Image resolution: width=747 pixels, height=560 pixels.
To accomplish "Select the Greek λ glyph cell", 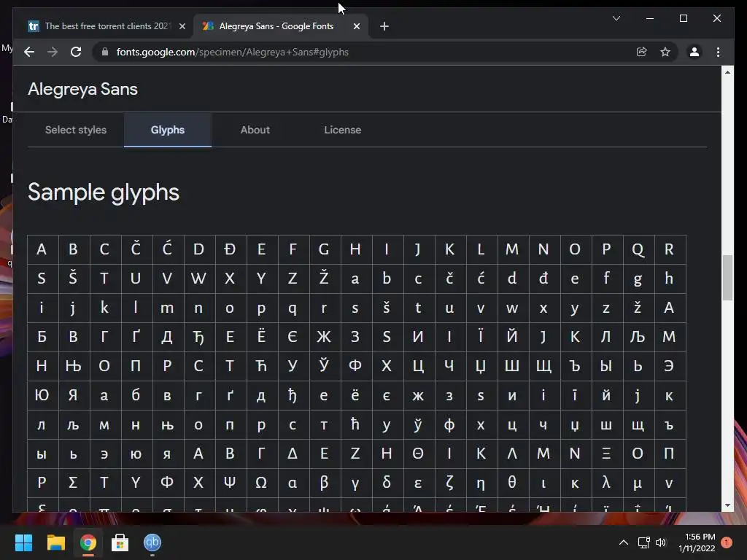I will point(606,483).
